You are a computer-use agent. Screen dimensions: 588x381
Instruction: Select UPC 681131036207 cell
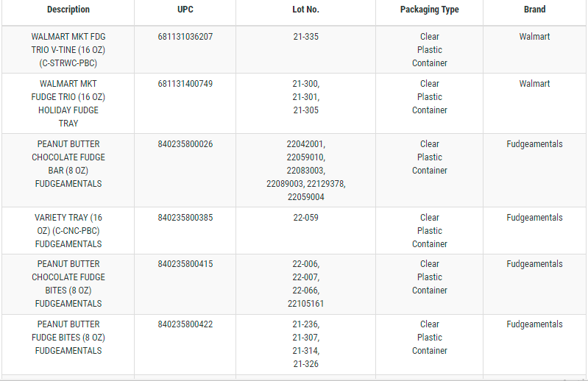[185, 37]
